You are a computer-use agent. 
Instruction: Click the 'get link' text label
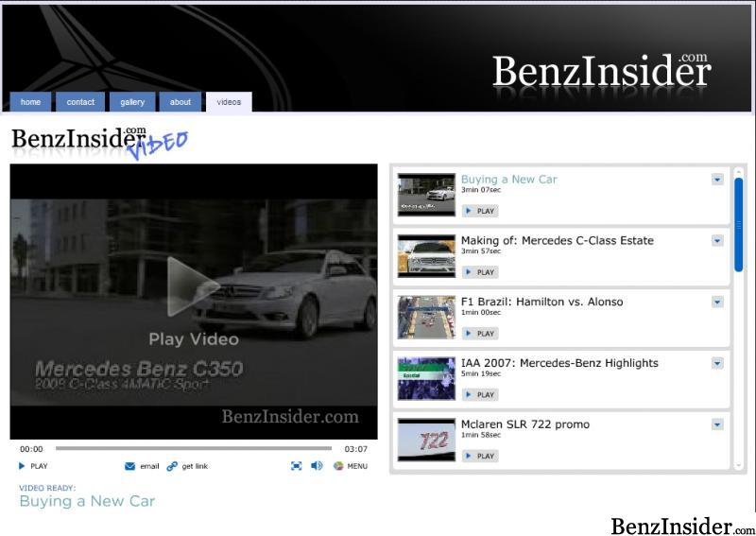[195, 466]
